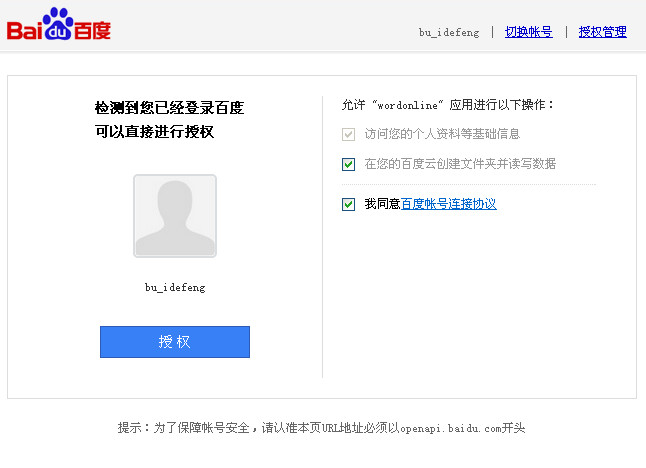This screenshot has width=646, height=468.
Task: Open the 切换帐号 switch account link
Action: tap(528, 32)
